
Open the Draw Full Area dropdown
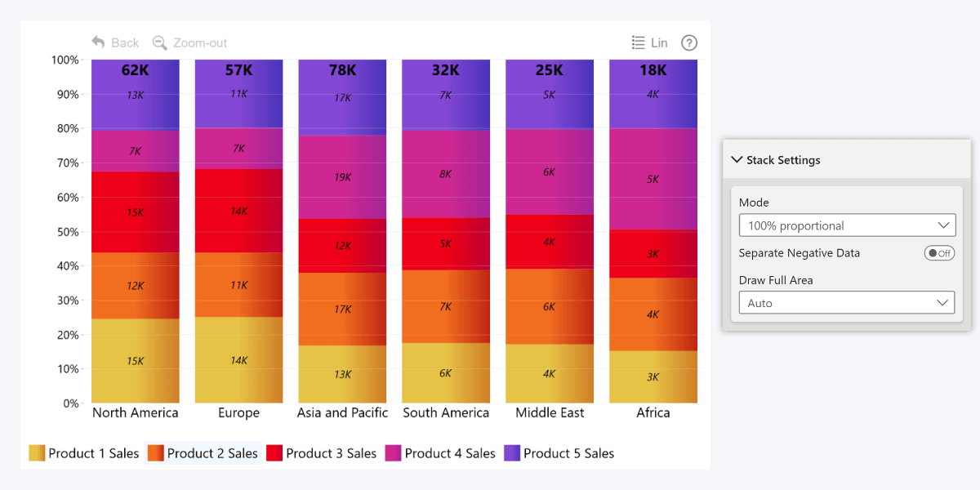click(846, 303)
